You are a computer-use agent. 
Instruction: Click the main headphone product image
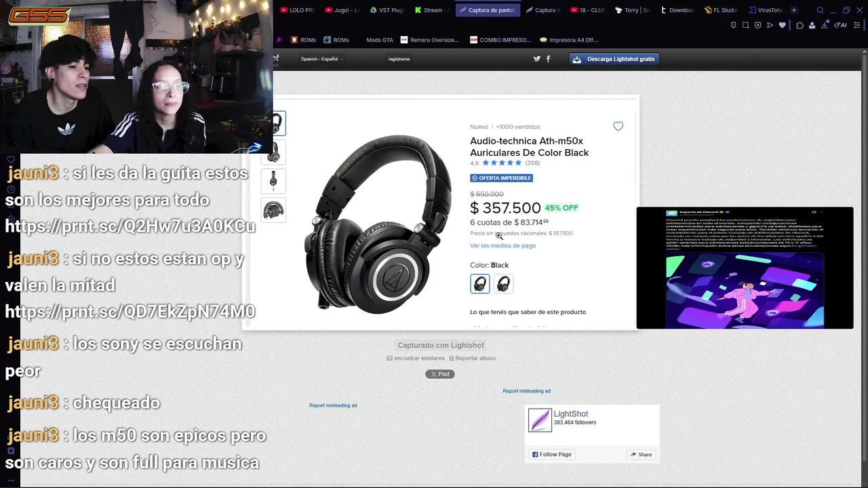(x=378, y=224)
